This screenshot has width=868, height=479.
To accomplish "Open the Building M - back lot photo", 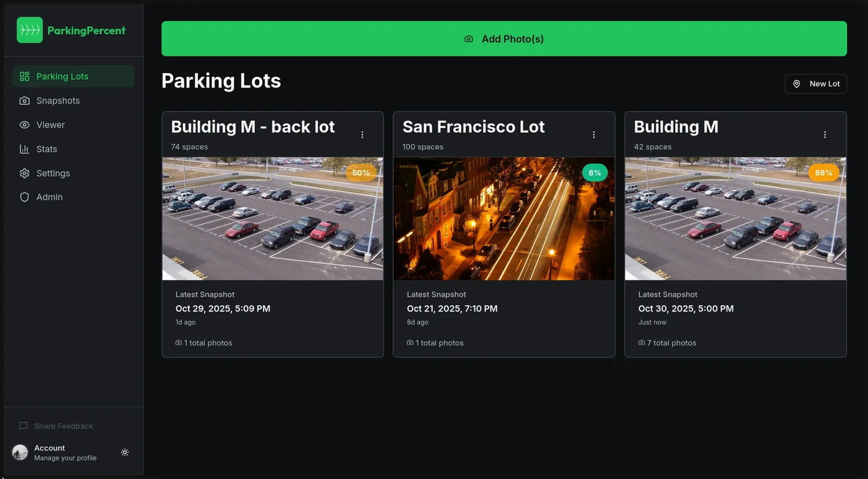I will click(x=273, y=218).
